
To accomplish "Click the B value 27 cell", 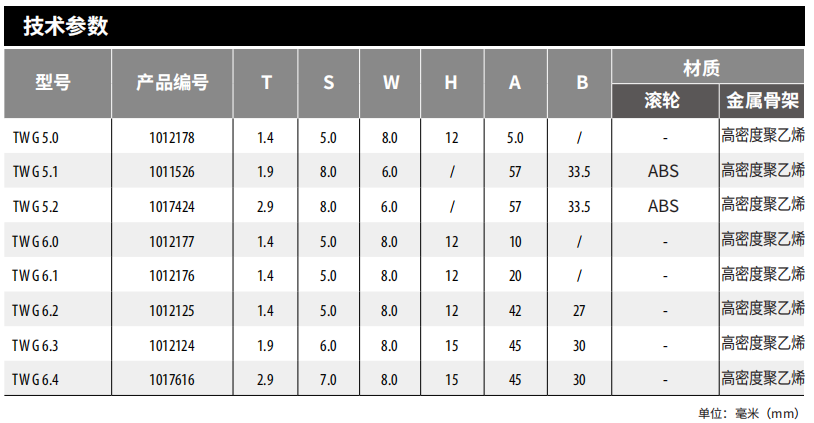I will [x=579, y=311].
